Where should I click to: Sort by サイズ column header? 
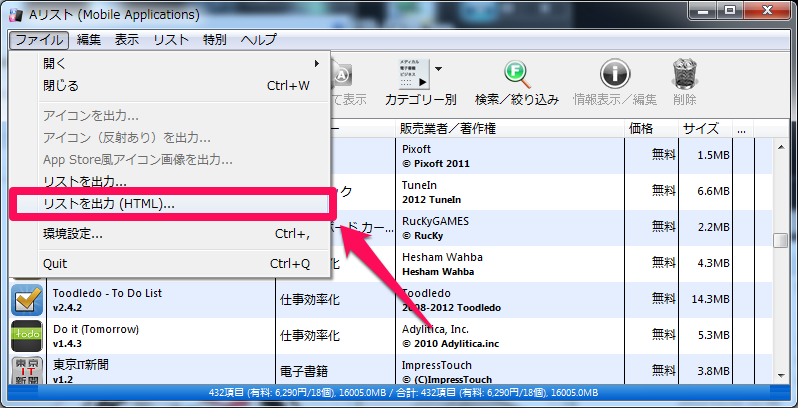click(x=705, y=129)
